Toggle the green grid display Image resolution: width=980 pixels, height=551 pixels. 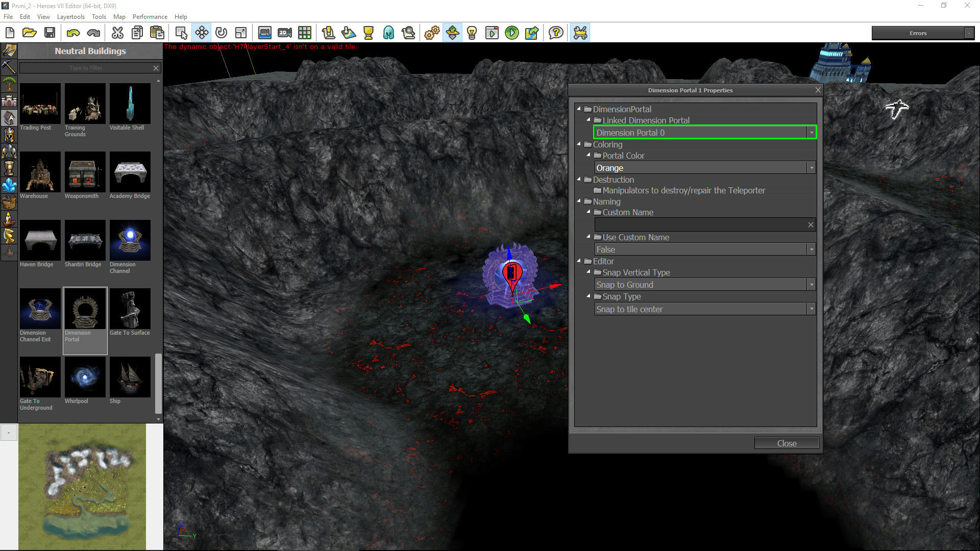pyautogui.click(x=305, y=33)
